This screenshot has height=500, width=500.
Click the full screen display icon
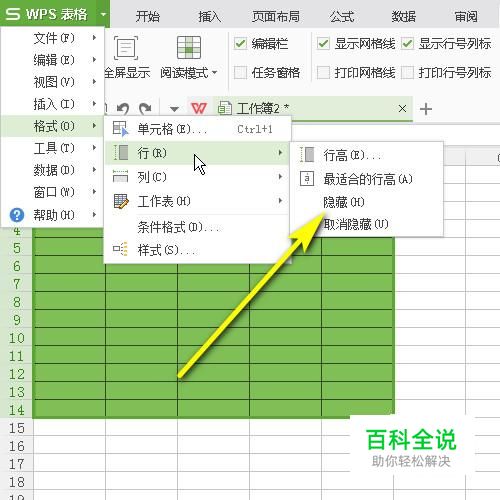[126, 48]
